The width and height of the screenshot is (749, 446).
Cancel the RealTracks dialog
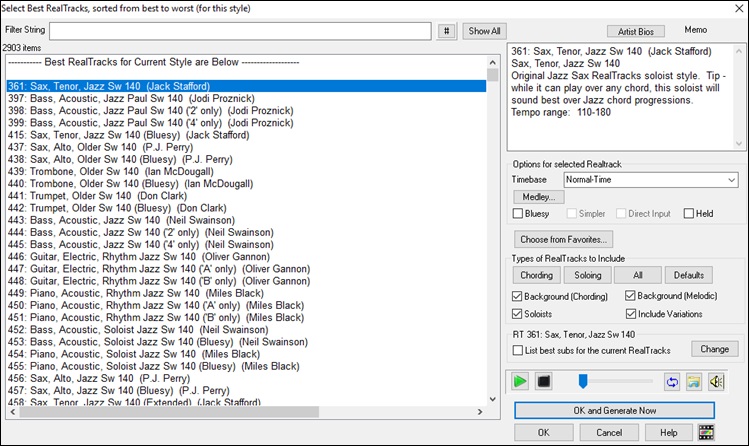tap(609, 433)
